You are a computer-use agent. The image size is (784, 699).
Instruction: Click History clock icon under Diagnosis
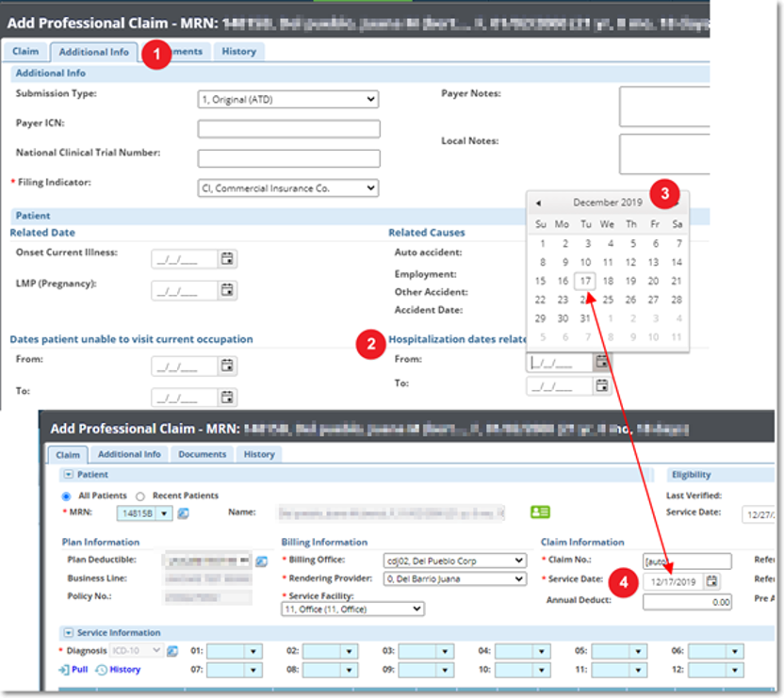[x=101, y=670]
